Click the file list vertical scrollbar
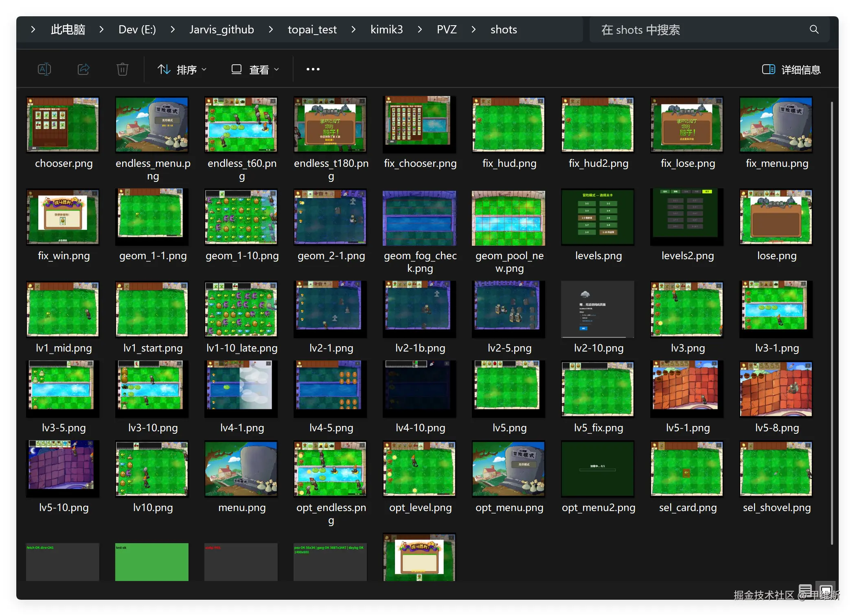The width and height of the screenshot is (855, 616). pyautogui.click(x=832, y=323)
